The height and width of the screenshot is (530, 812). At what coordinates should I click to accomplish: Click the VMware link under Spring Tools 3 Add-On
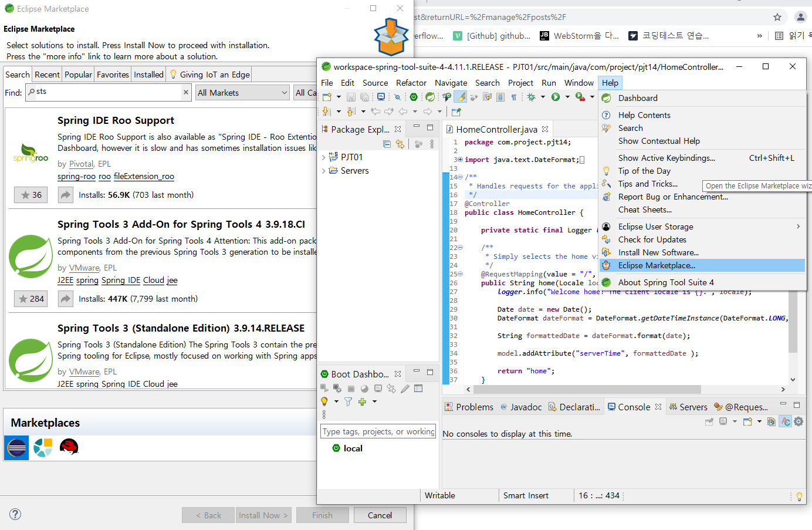pyautogui.click(x=84, y=268)
